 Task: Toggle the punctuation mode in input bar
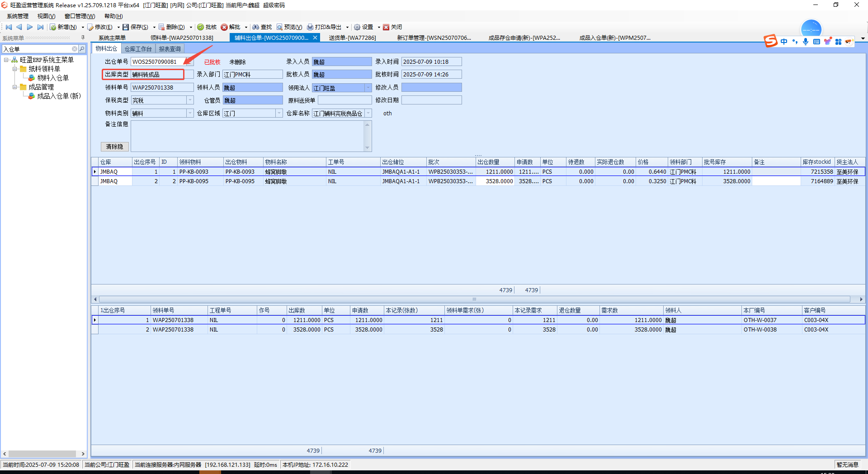point(795,42)
